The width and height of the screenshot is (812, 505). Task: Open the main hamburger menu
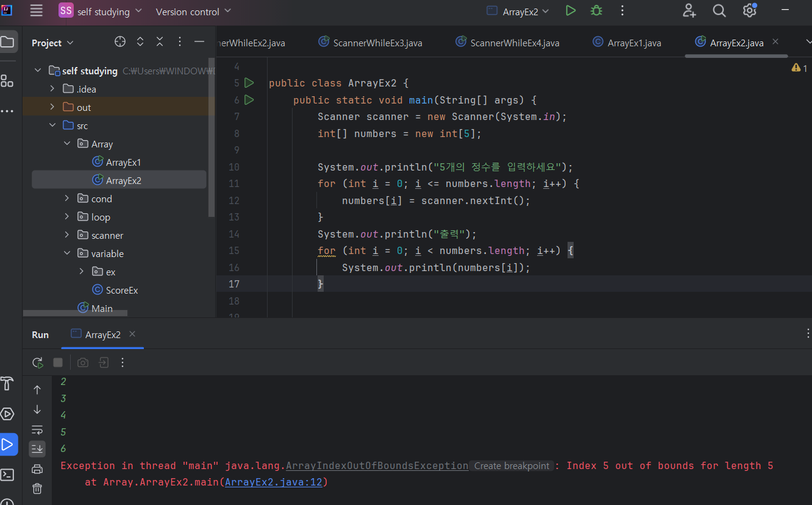point(37,10)
